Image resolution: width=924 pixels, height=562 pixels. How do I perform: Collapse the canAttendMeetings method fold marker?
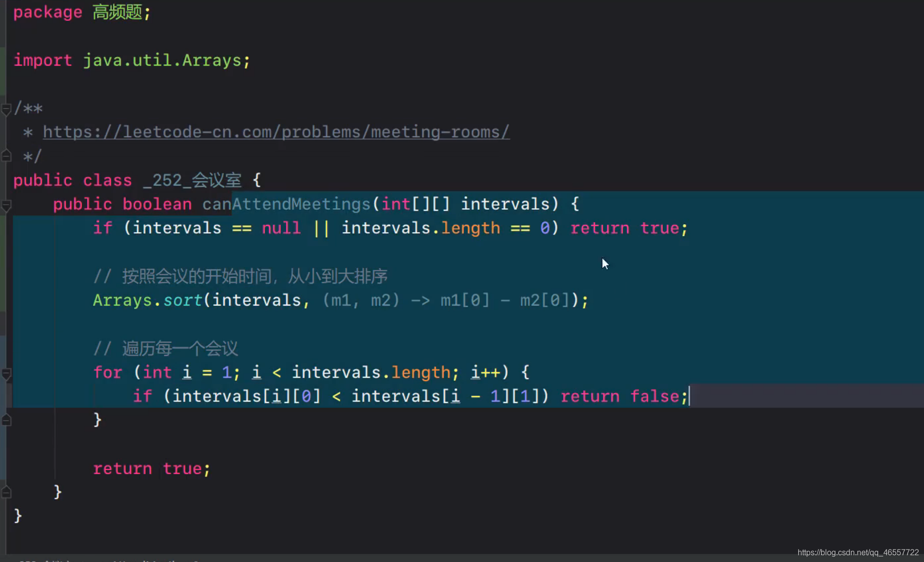pyautogui.click(x=6, y=205)
